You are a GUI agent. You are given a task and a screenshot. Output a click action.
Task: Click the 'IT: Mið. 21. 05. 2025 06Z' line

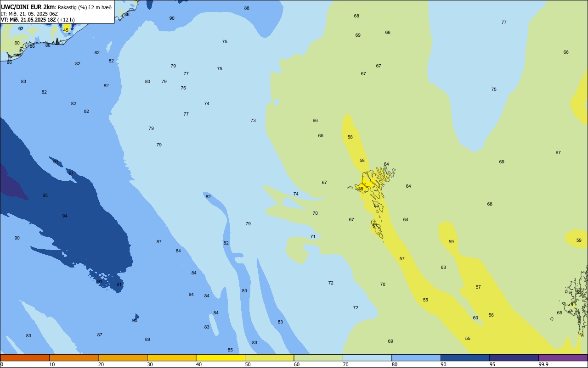pos(29,13)
